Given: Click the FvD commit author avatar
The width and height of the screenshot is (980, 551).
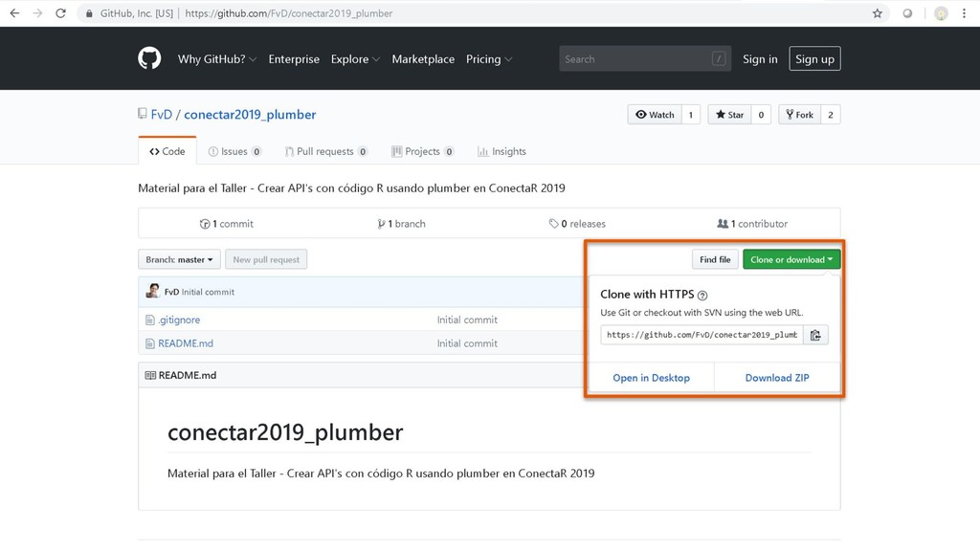Looking at the screenshot, I should [x=152, y=291].
